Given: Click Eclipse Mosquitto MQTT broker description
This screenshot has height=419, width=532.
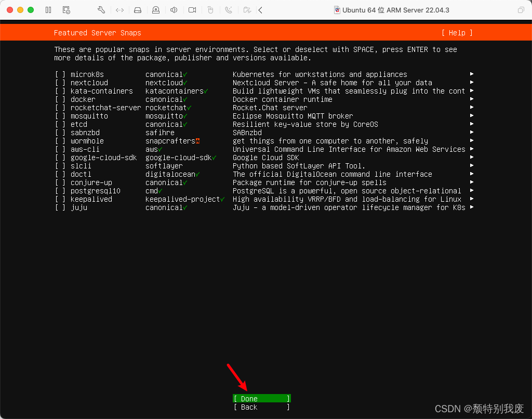Looking at the screenshot, I should pyautogui.click(x=293, y=116).
